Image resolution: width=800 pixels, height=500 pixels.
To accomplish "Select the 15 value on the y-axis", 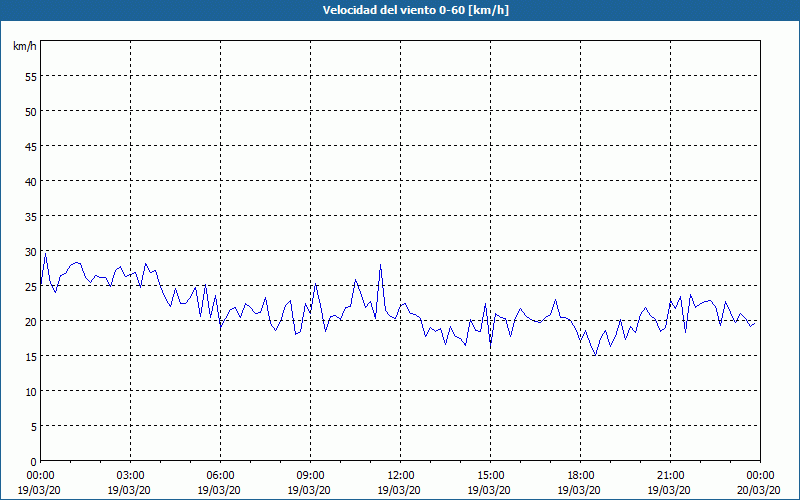I will tap(31, 356).
